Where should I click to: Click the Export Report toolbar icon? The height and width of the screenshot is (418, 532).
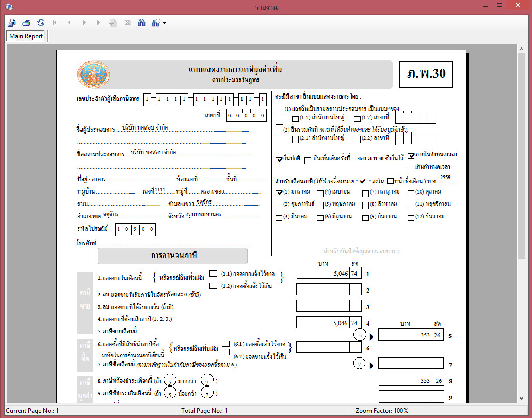11,23
